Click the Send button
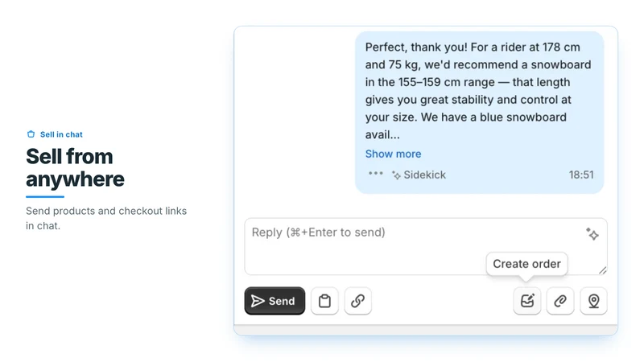This screenshot has height=362, width=644. click(x=275, y=301)
